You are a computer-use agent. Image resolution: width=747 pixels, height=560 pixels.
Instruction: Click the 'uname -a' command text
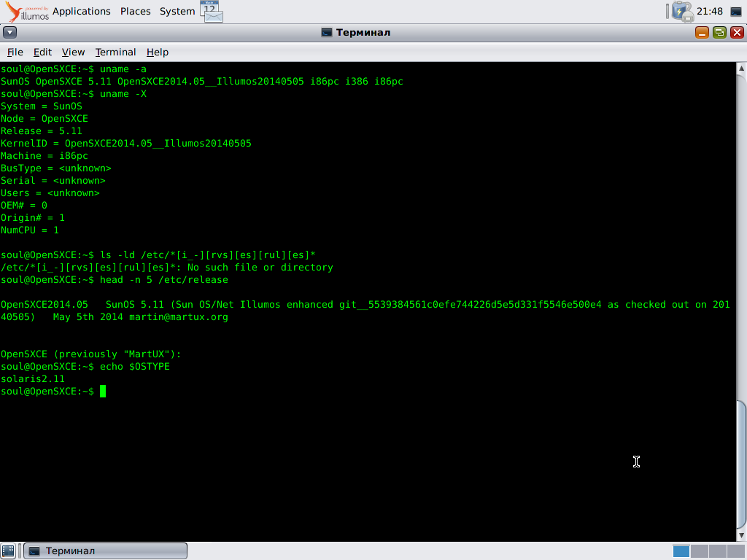coord(123,69)
